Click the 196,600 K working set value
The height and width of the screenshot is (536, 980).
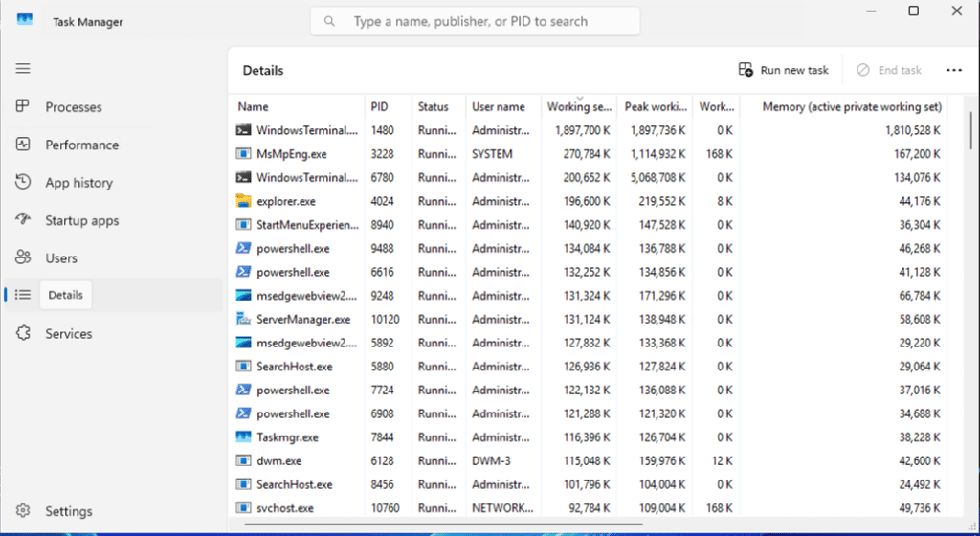coord(587,201)
